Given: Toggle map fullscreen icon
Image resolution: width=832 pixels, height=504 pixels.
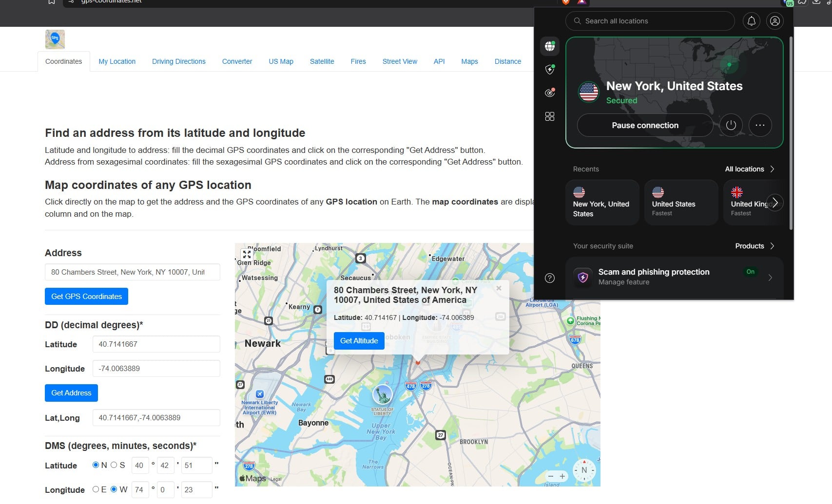Looking at the screenshot, I should pos(247,254).
